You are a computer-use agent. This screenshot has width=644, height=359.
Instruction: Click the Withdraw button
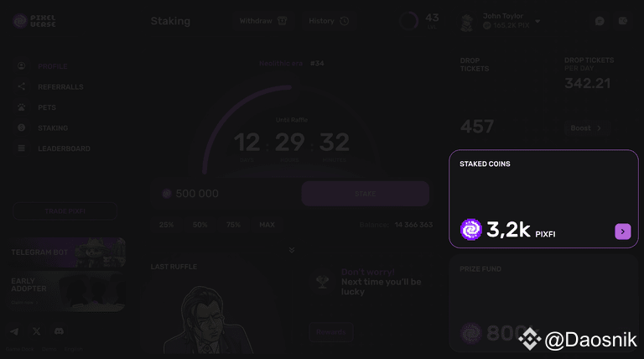tap(263, 21)
